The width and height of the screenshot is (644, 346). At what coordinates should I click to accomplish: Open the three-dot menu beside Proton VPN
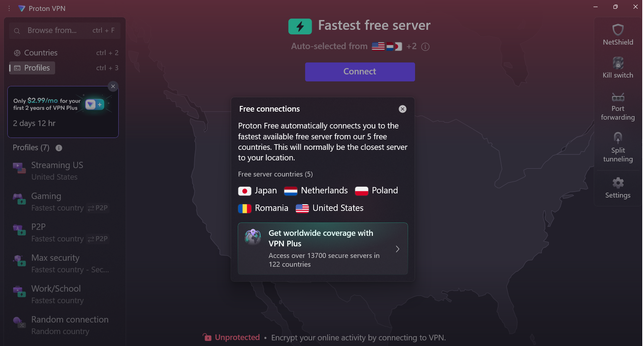coord(9,8)
